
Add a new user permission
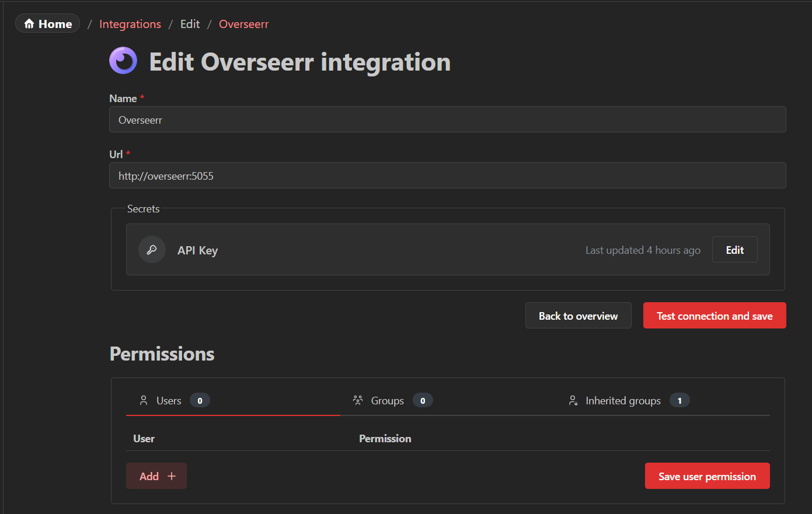coord(156,476)
